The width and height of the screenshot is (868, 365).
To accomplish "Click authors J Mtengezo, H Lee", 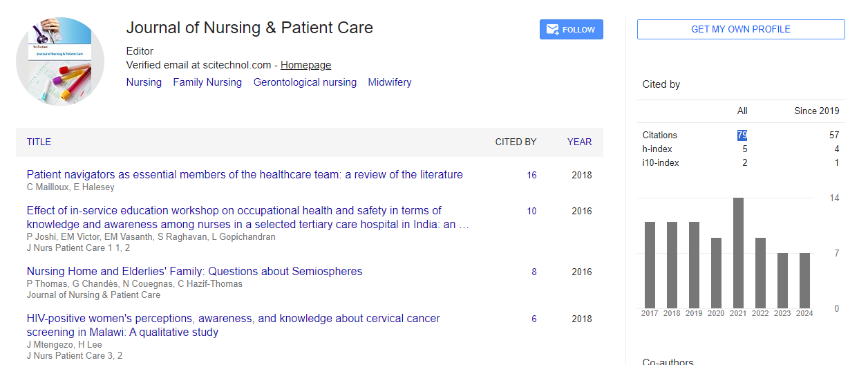I will (64, 345).
